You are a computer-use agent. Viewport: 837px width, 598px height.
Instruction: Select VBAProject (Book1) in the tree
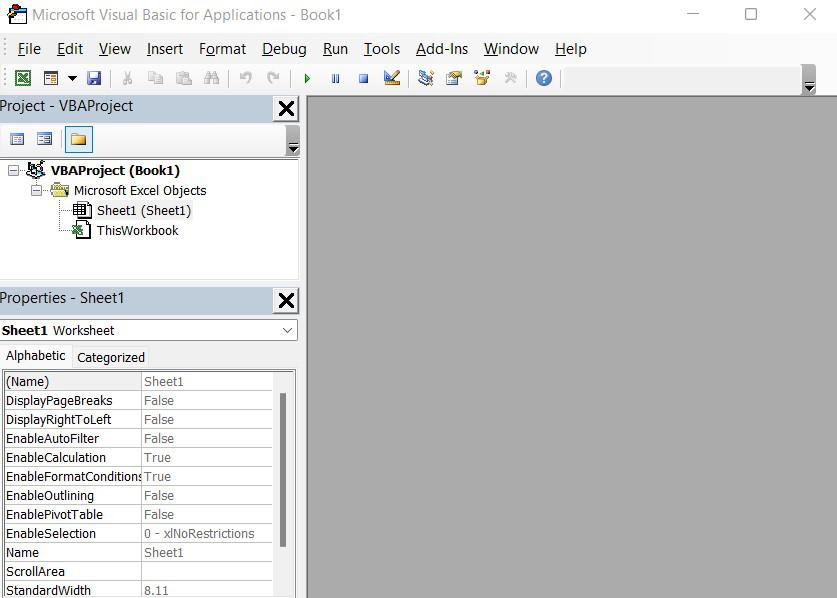coord(115,171)
